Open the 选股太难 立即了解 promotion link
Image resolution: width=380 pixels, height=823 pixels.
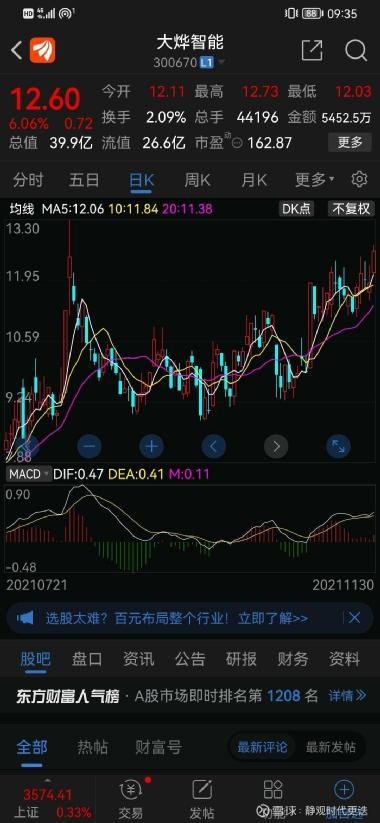coord(176,618)
